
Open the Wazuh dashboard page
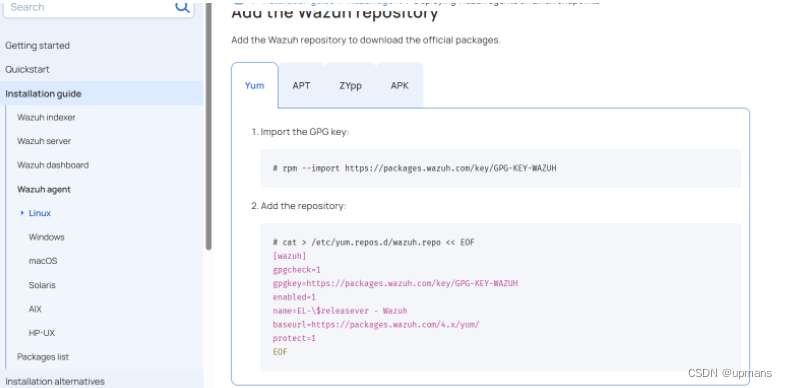pyautogui.click(x=53, y=165)
